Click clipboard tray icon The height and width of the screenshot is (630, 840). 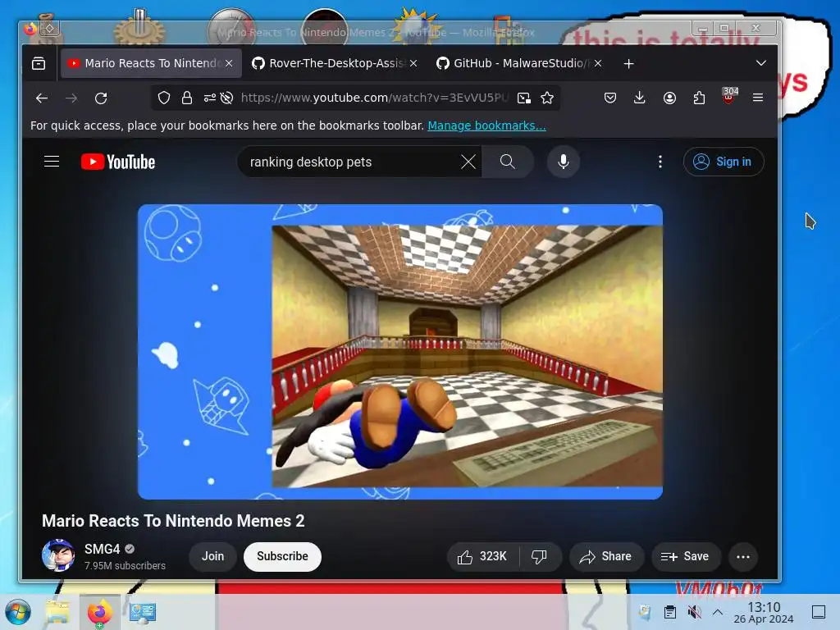coord(669,612)
